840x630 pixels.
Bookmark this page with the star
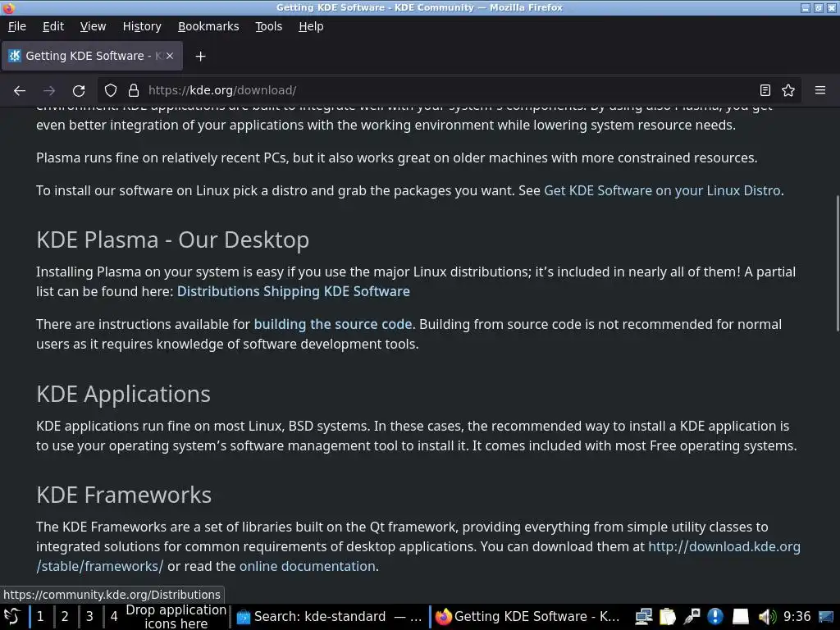[x=788, y=90]
